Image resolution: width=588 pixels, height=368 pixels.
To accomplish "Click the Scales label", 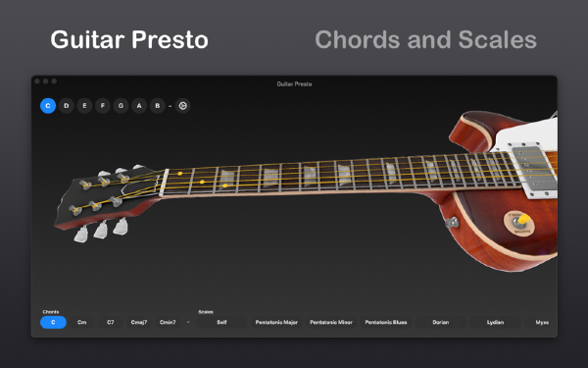I will coord(206,312).
